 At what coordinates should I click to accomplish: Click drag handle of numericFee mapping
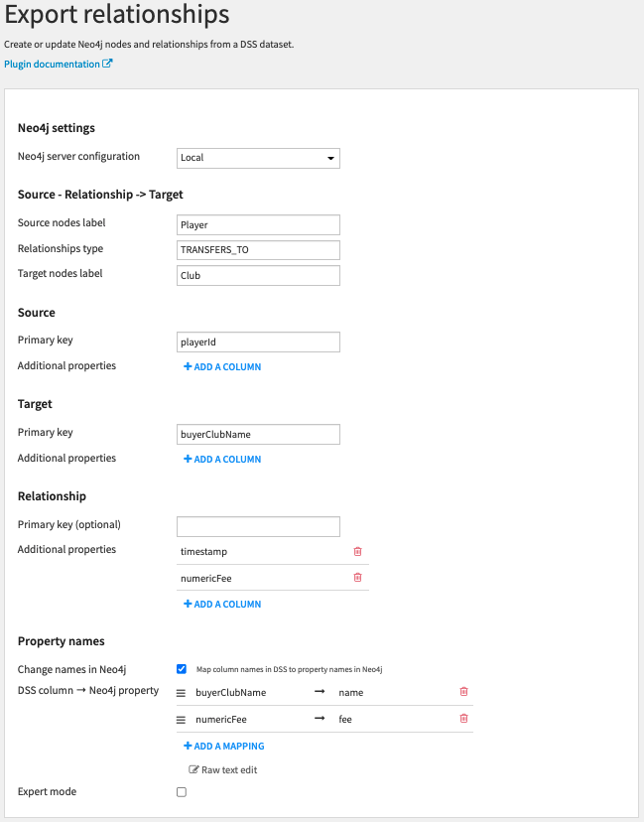point(182,719)
